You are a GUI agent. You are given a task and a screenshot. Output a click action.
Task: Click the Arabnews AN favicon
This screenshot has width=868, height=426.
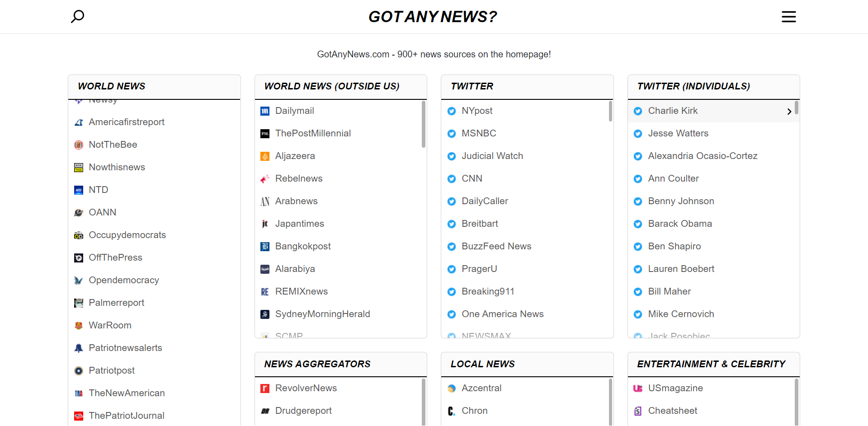[x=265, y=201]
